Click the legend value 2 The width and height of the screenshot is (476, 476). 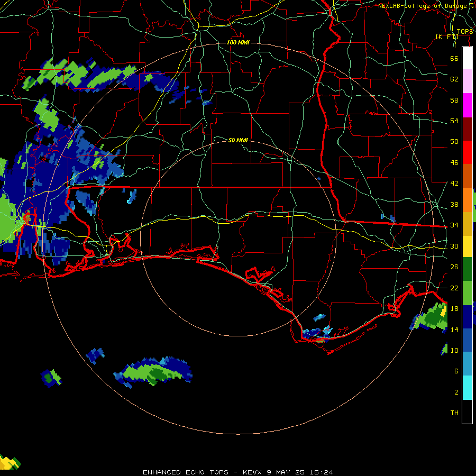tap(456, 392)
